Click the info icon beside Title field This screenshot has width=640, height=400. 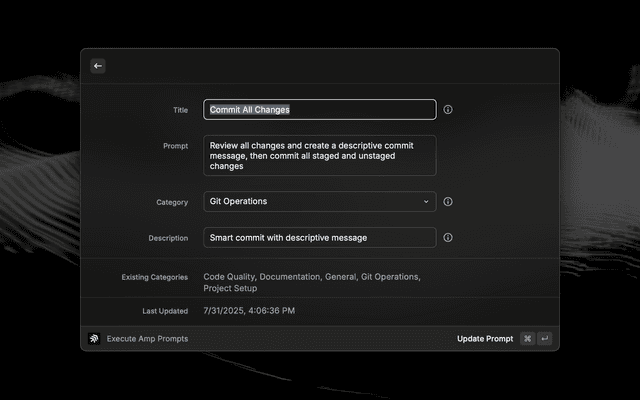(448, 109)
